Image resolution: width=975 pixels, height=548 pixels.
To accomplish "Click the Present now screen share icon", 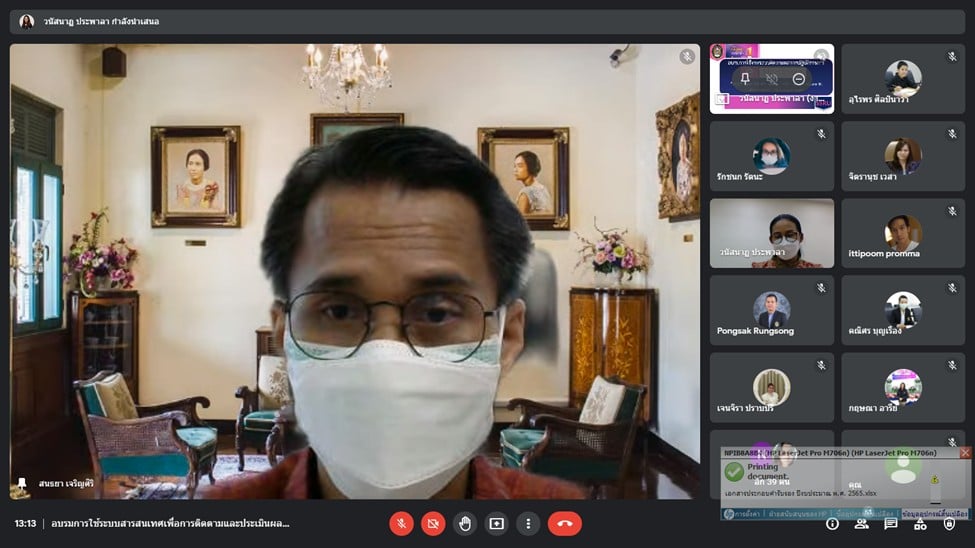I will point(497,523).
